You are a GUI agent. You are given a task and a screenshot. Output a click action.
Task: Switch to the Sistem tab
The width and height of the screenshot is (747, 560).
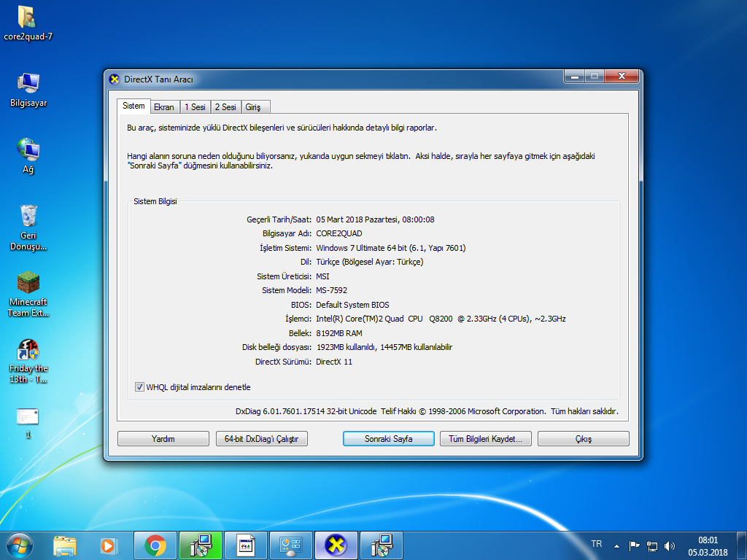(133, 106)
